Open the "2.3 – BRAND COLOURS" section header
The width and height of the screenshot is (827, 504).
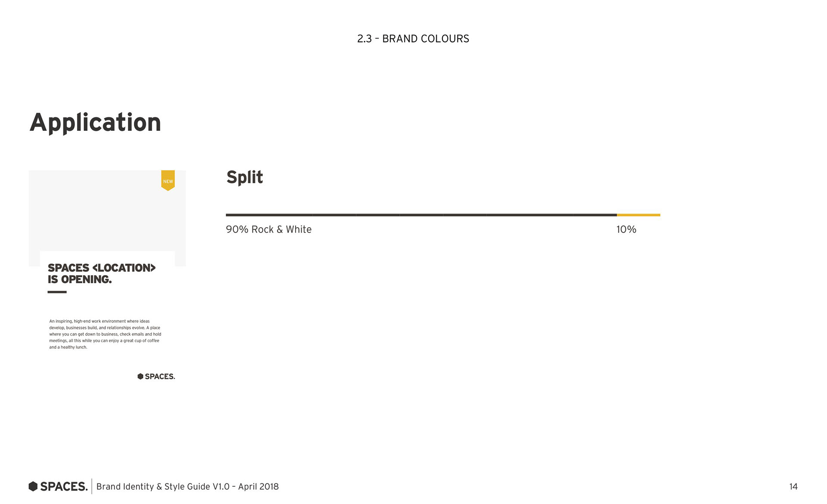(413, 39)
